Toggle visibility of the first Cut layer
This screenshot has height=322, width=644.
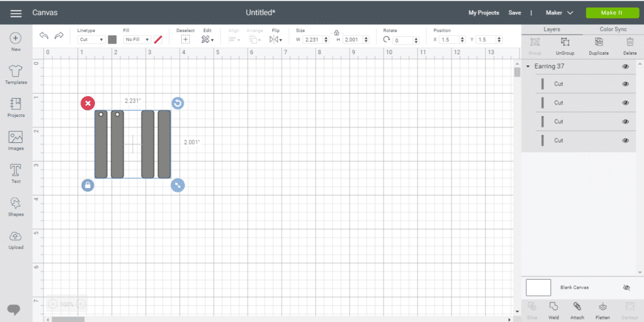click(625, 84)
